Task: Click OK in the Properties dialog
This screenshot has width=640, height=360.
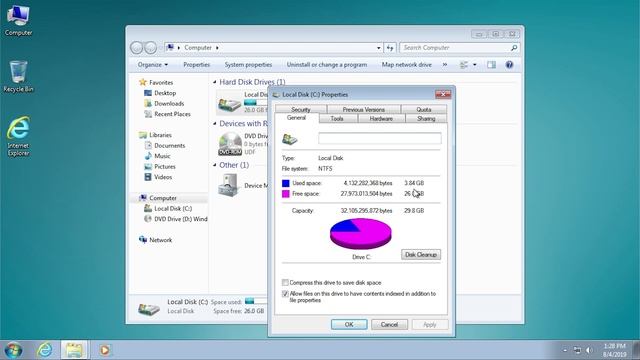Action: [x=349, y=324]
